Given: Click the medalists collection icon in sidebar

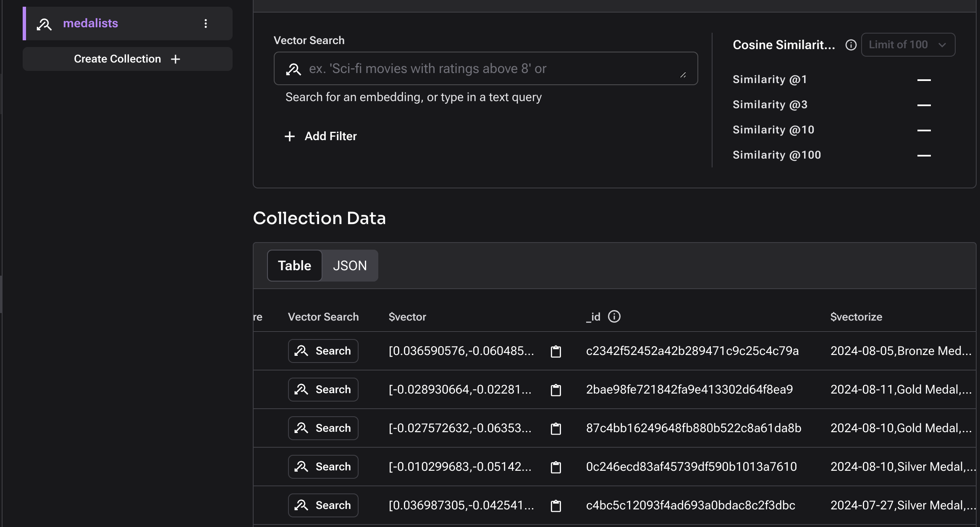Looking at the screenshot, I should (x=45, y=23).
